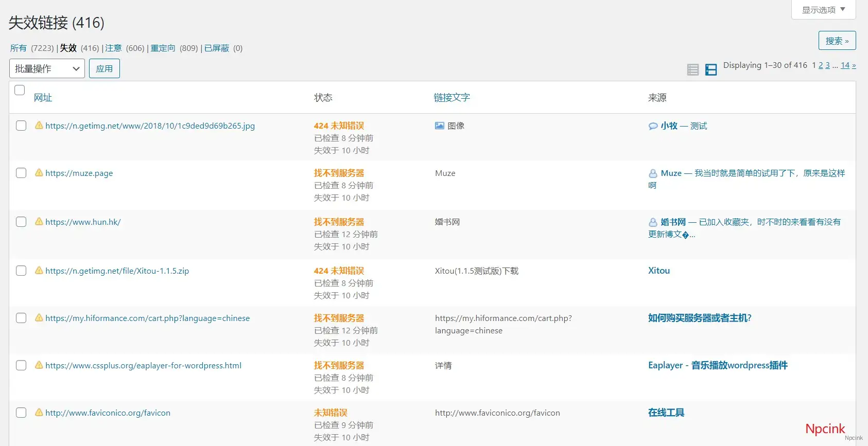This screenshot has height=446, width=868.
Task: Click 424 未知错误 status for Xitou zip
Action: coord(339,271)
